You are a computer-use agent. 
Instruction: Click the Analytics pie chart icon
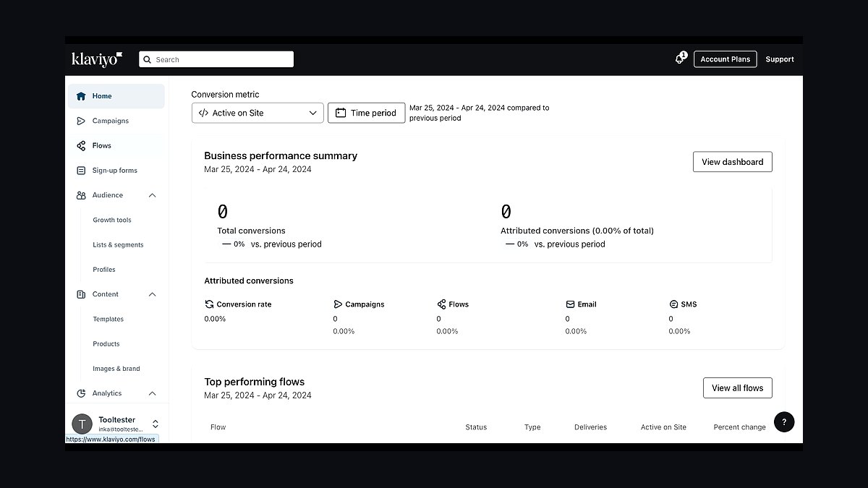click(x=81, y=393)
